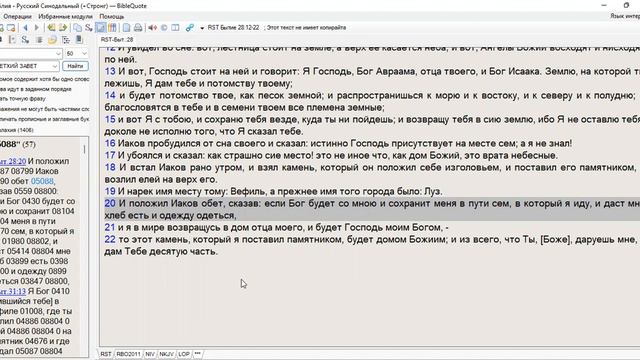Expand the search text combo box arrow
The height and width of the screenshot is (360, 640).
(x=58, y=53)
